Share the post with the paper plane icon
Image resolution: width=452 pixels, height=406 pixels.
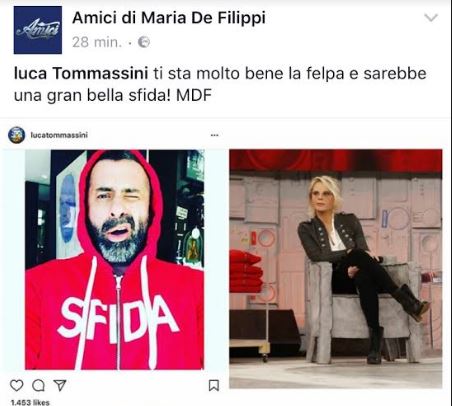(x=60, y=385)
